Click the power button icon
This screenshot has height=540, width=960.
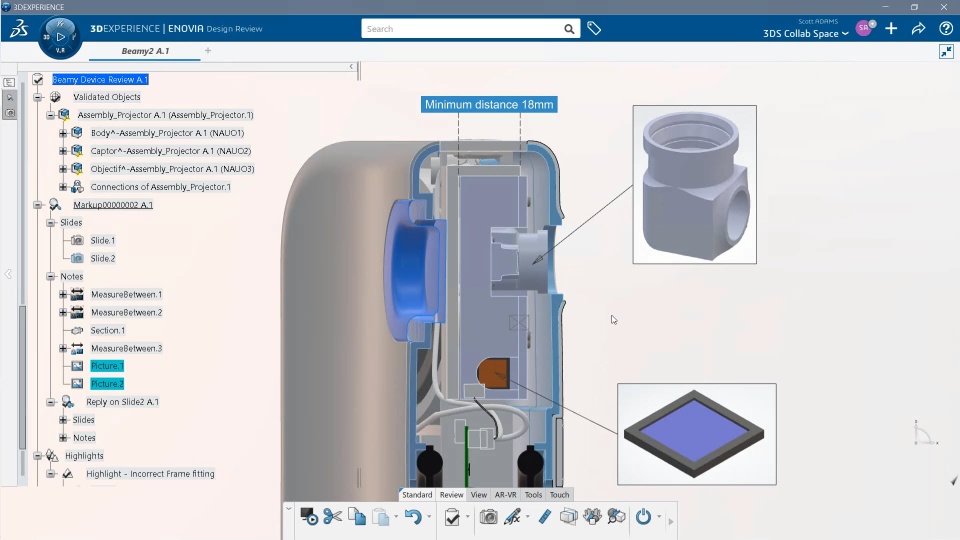point(643,517)
